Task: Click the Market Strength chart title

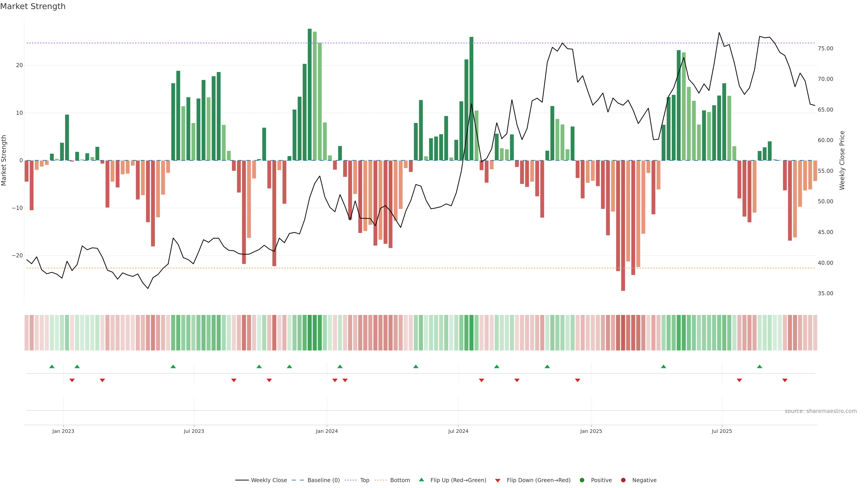Action: click(x=33, y=6)
